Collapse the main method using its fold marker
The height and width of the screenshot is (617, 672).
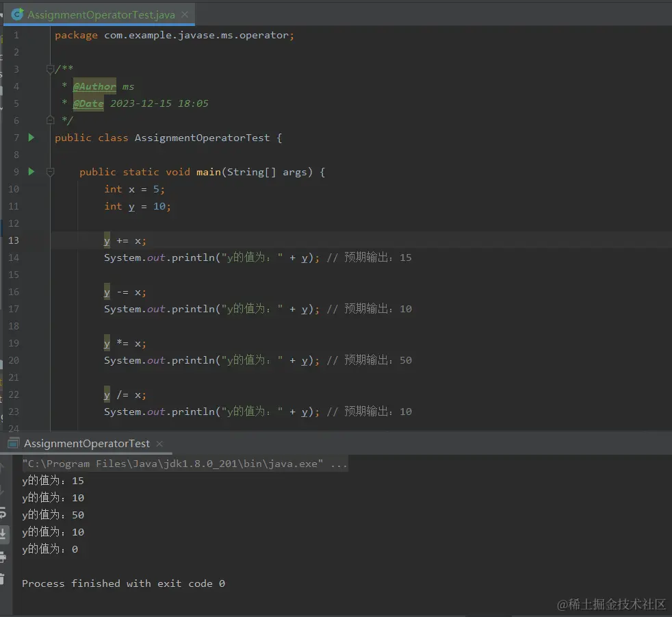coord(50,172)
